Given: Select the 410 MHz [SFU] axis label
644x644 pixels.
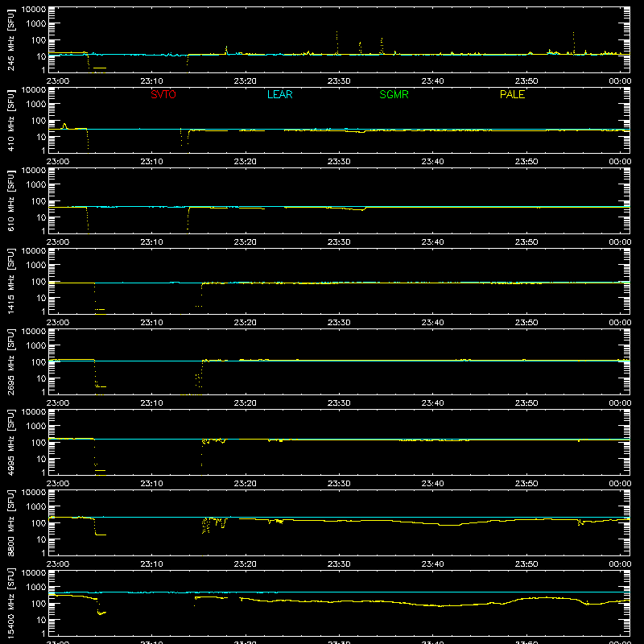Looking at the screenshot, I should coord(10,120).
